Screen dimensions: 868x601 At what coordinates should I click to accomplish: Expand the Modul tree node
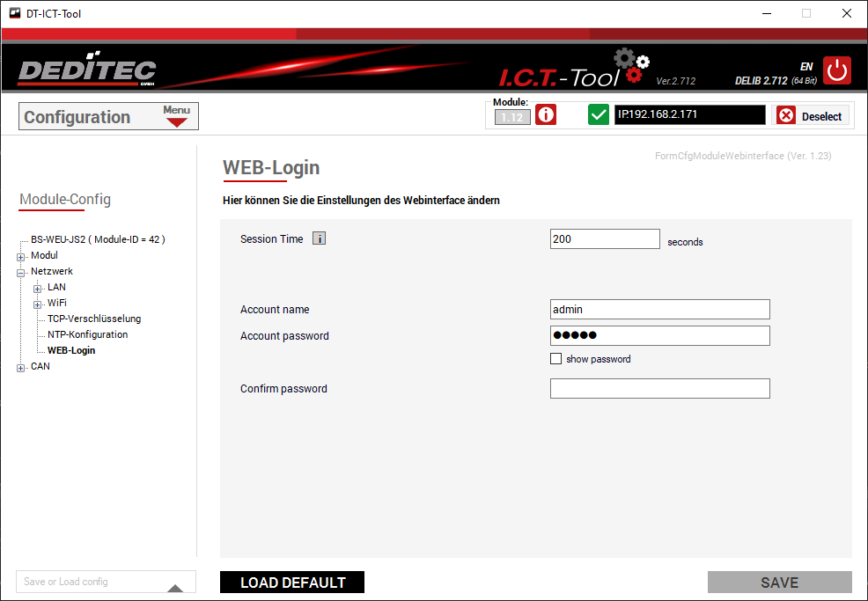(20, 256)
